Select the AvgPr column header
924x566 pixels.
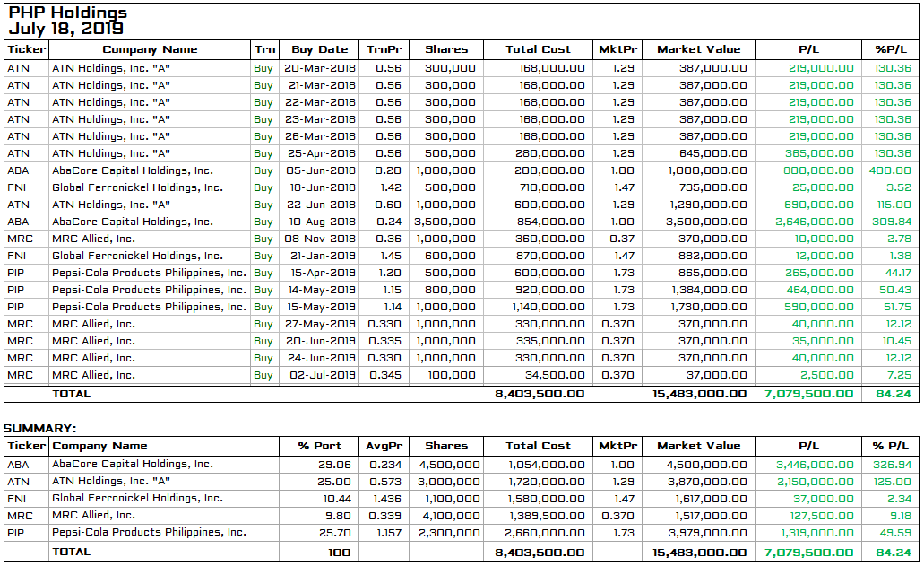384,447
